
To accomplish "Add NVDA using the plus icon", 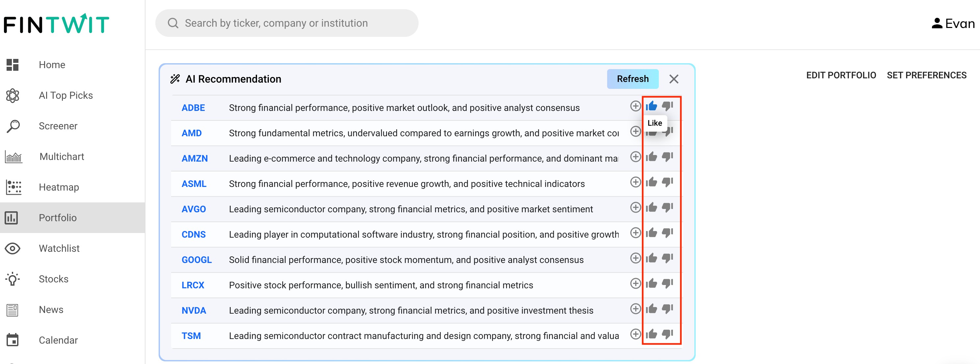I will click(635, 309).
